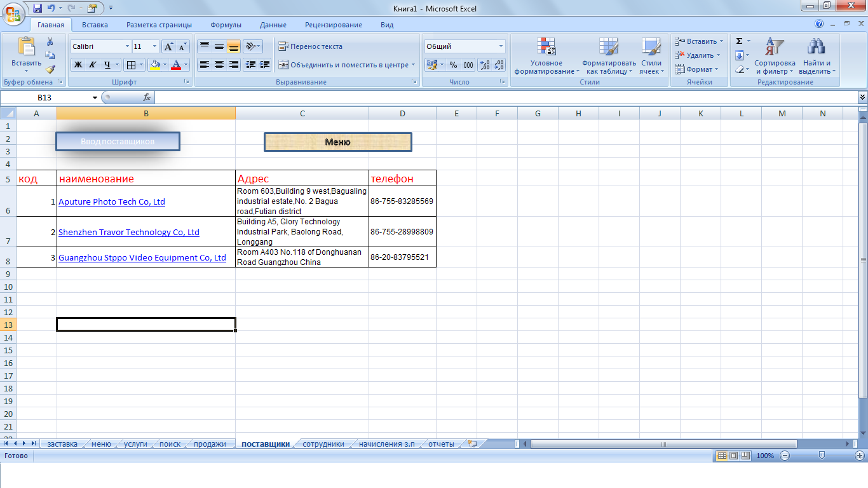Increase decimal places icon

pyautogui.click(x=485, y=65)
